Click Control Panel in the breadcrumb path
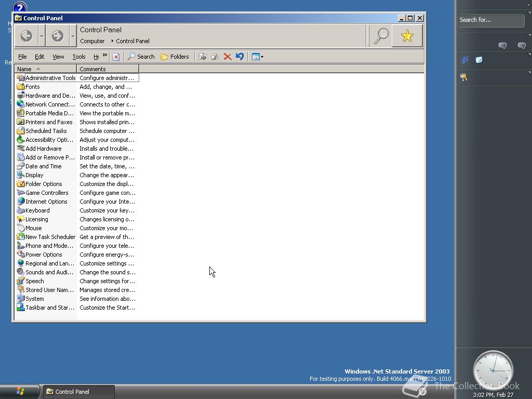 click(132, 41)
